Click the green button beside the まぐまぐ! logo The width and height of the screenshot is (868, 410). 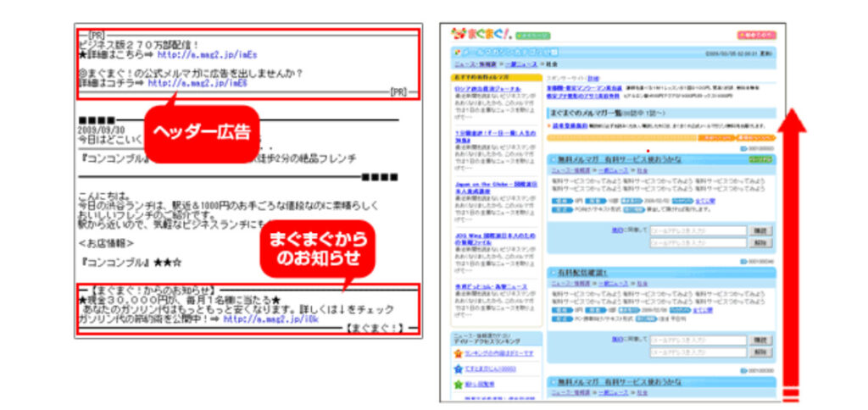coord(532,36)
